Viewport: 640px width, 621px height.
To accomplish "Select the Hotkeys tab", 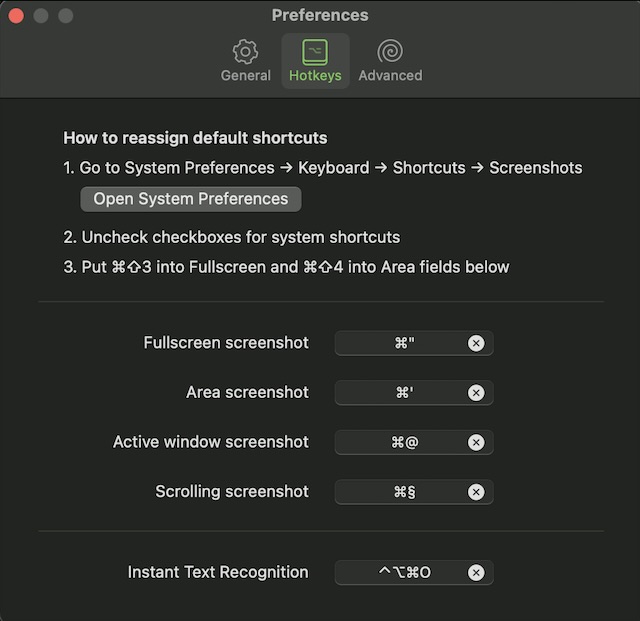I will tap(315, 61).
